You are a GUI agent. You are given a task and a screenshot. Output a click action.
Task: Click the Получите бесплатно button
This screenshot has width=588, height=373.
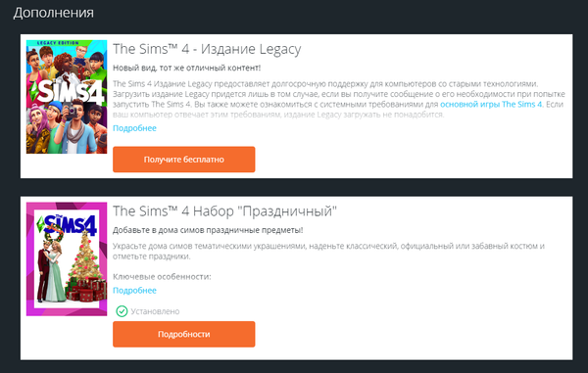pos(184,160)
